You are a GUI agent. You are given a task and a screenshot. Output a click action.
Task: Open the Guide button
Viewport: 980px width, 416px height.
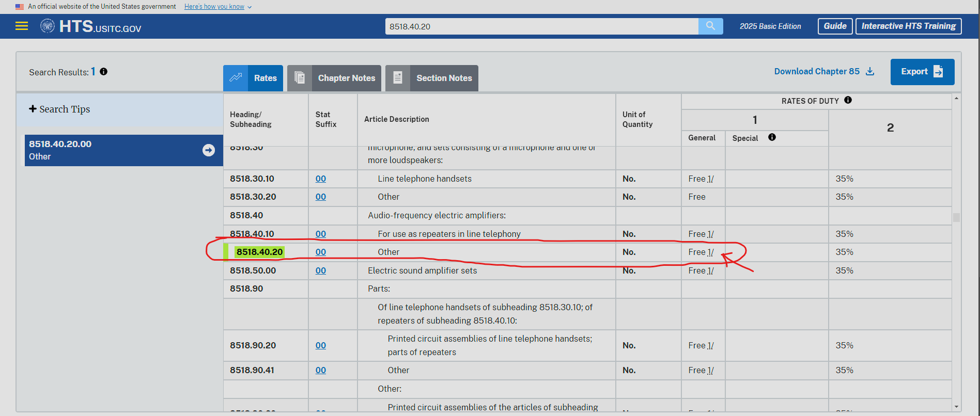[x=835, y=26]
